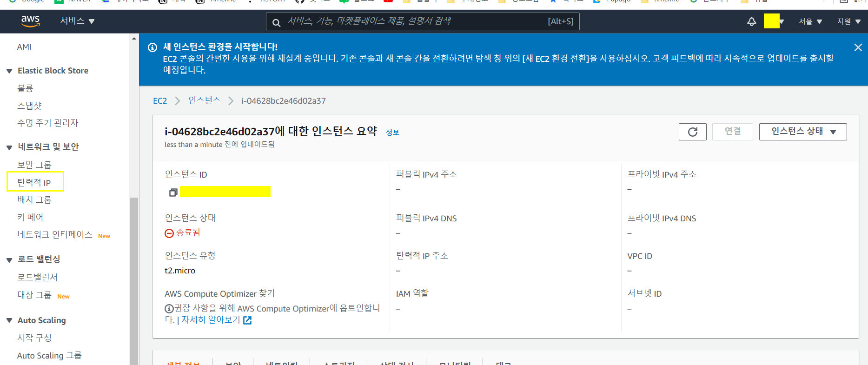Viewport: 868px width, 365px height.
Task: Open 수명 주기 관리자 in sidebar
Action: click(48, 123)
